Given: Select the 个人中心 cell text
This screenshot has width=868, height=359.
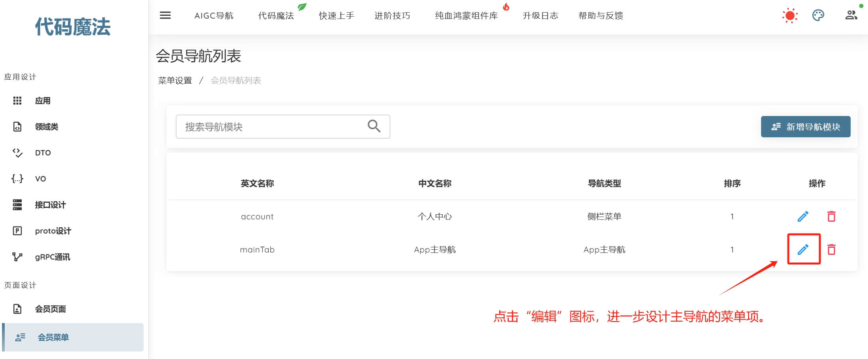Looking at the screenshot, I should (x=435, y=217).
